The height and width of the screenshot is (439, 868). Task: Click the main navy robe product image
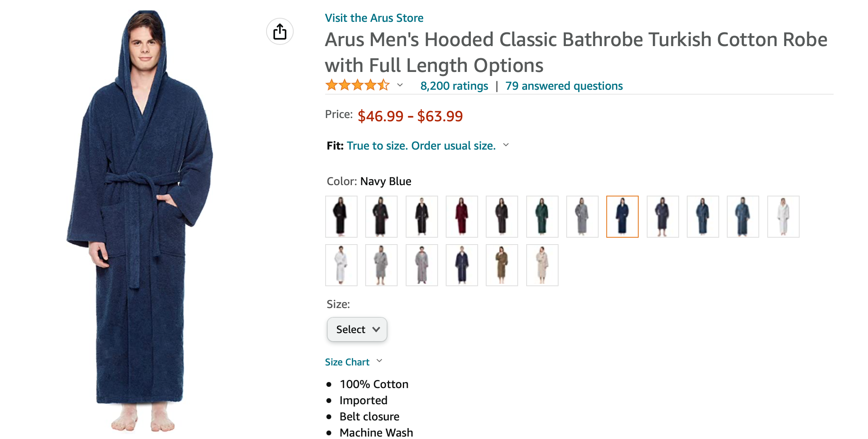140,220
